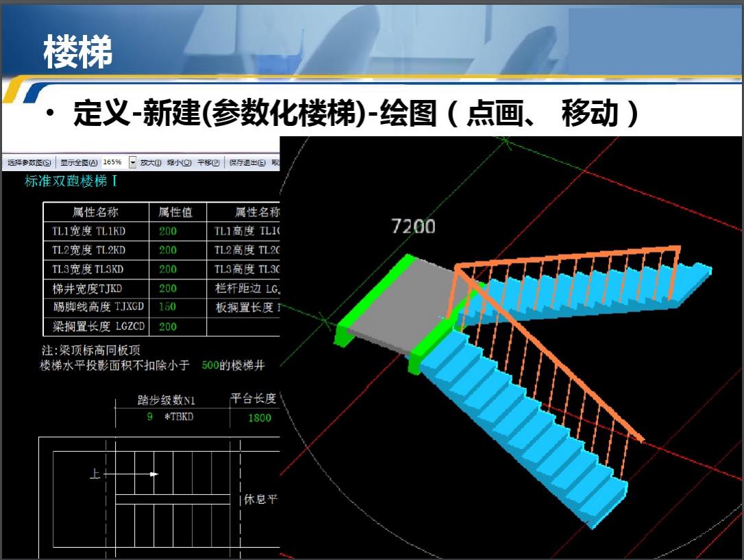Image resolution: width=744 pixels, height=560 pixels.
Task: Open the zoom percentage dropdown arrow
Action: tap(133, 163)
